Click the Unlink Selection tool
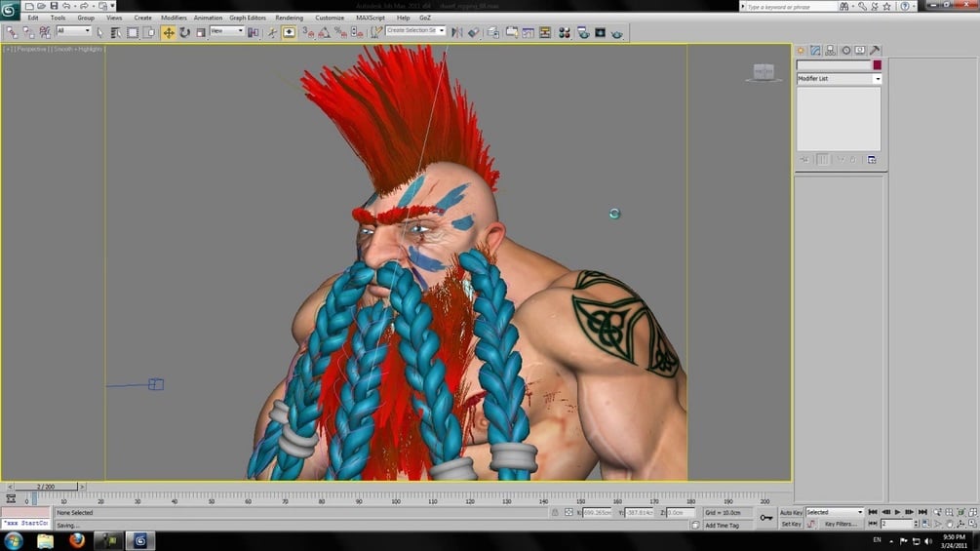Image resolution: width=980 pixels, height=551 pixels. [x=28, y=32]
